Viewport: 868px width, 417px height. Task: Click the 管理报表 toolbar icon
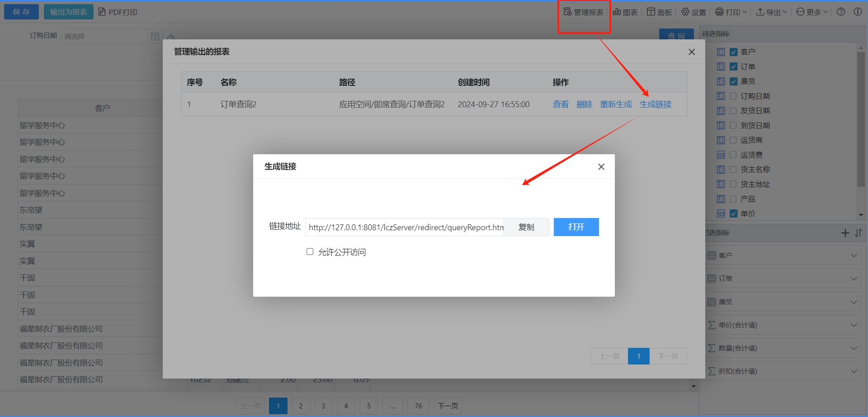(583, 12)
